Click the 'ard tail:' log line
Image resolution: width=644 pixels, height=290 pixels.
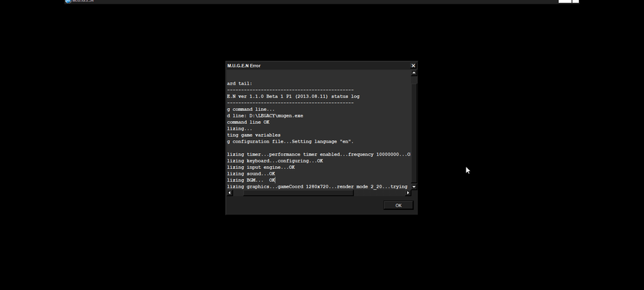click(x=240, y=83)
